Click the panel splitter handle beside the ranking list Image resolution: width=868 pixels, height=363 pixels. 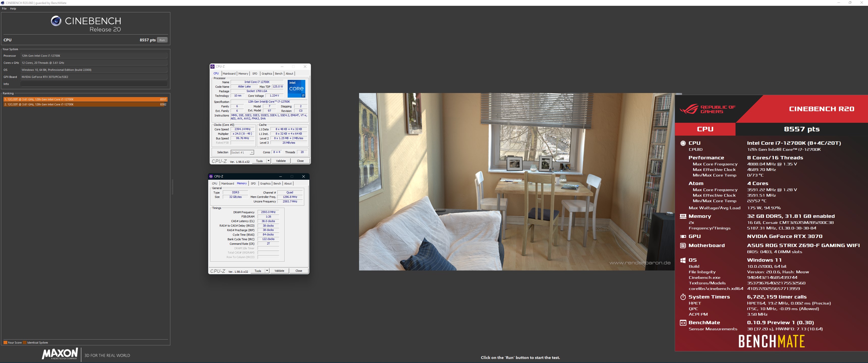tap(173, 187)
